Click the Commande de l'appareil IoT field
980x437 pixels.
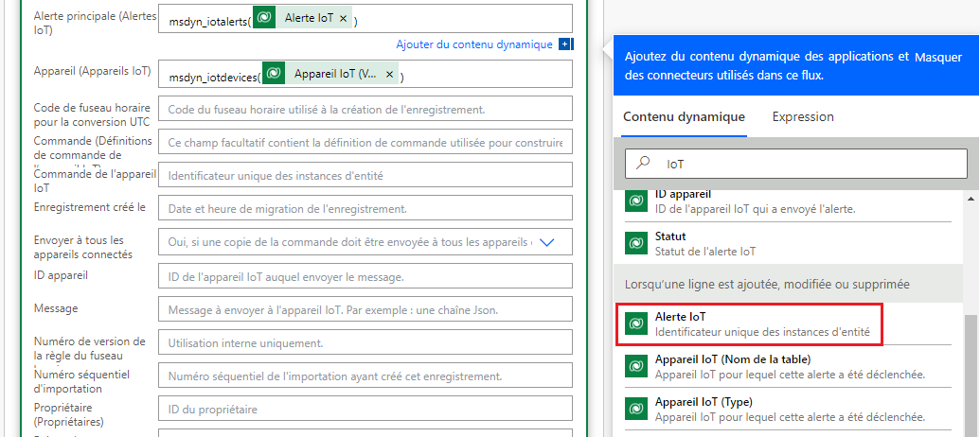(x=365, y=175)
